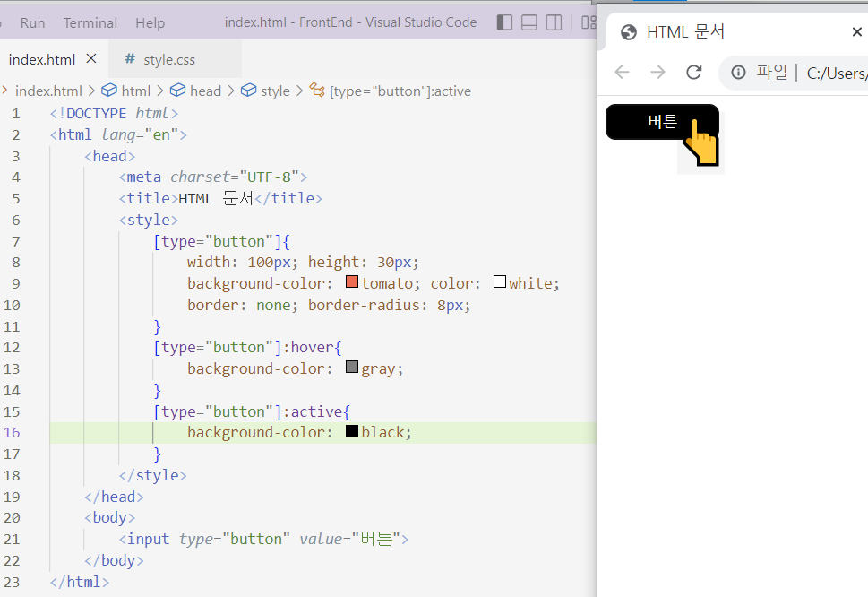Reload the browser page
Viewport: 868px width, 597px height.
pos(693,72)
